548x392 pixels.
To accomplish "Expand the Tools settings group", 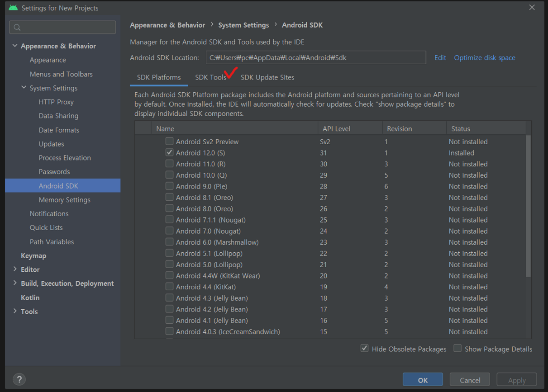I will [x=15, y=311].
